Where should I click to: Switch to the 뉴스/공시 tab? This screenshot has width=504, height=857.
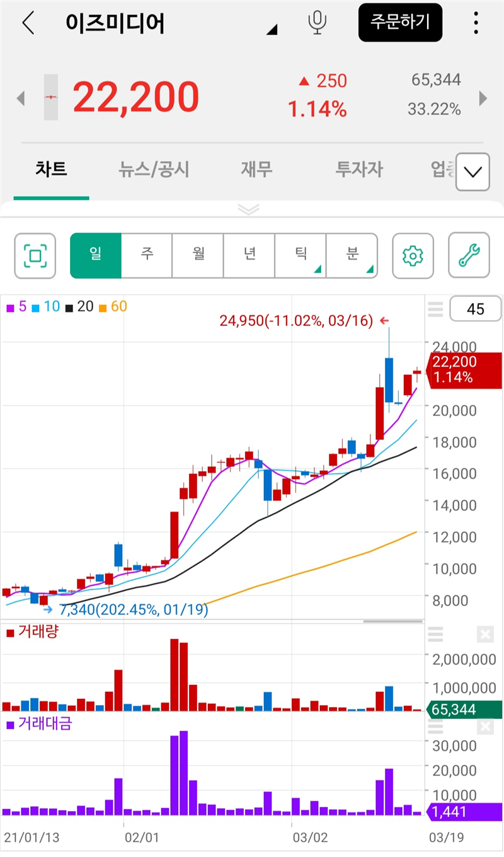coord(154,169)
